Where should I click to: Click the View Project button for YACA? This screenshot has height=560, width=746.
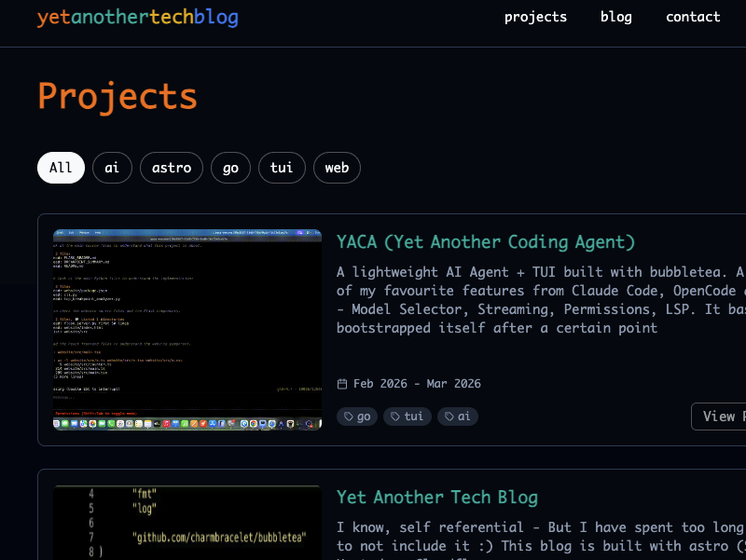pos(725,416)
